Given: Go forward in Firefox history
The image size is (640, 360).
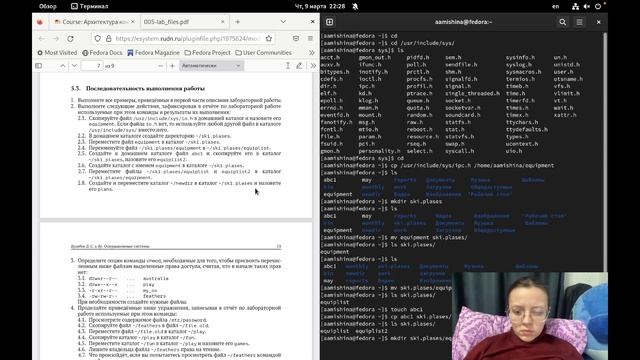Looking at the screenshot, I should 56,38.
